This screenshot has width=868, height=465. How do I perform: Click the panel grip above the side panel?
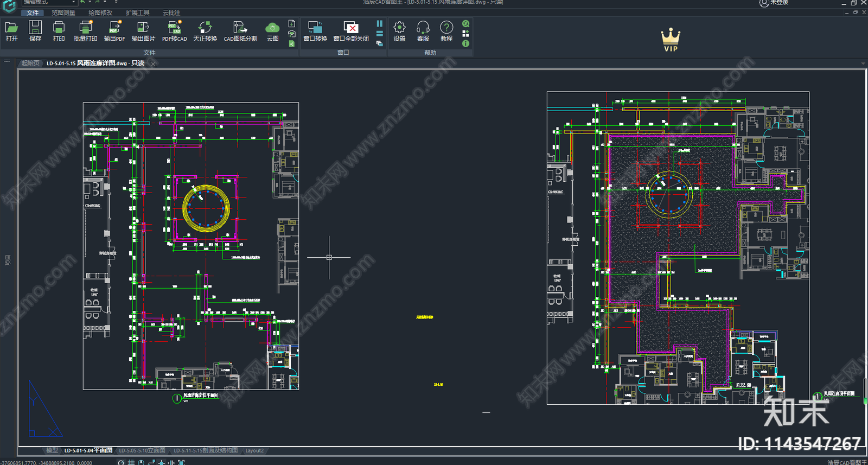point(7,61)
